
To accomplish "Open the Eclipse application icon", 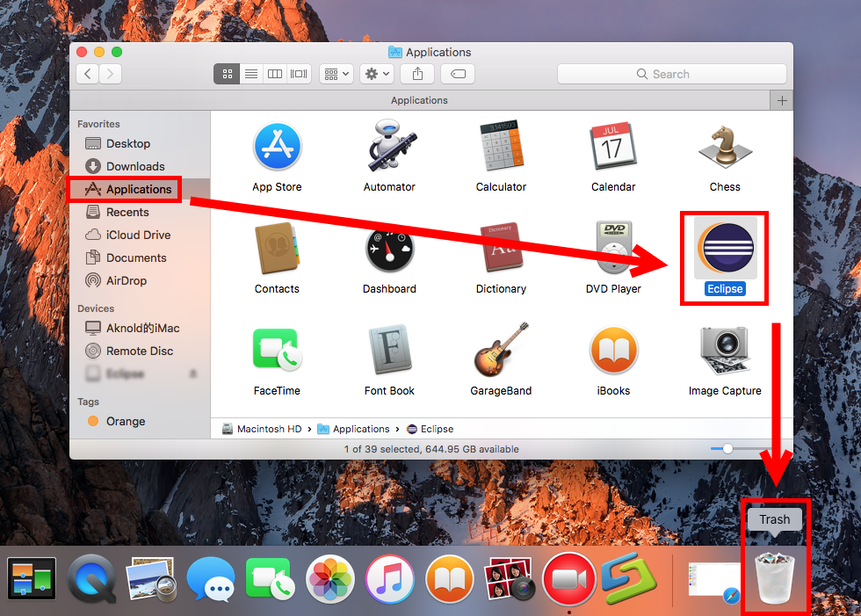I will pos(724,250).
